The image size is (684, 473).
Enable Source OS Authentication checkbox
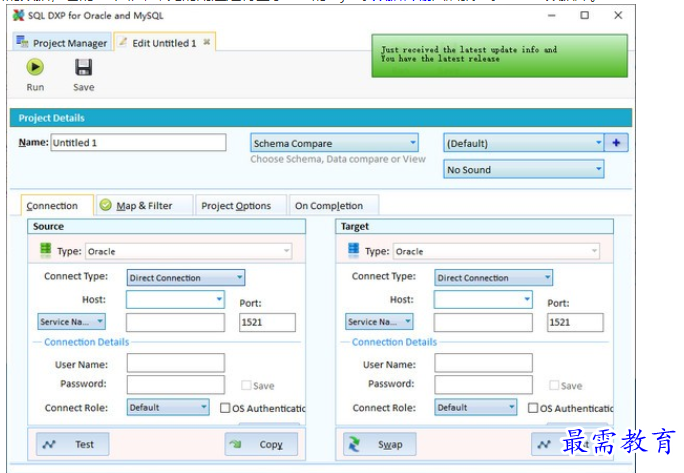[225, 408]
